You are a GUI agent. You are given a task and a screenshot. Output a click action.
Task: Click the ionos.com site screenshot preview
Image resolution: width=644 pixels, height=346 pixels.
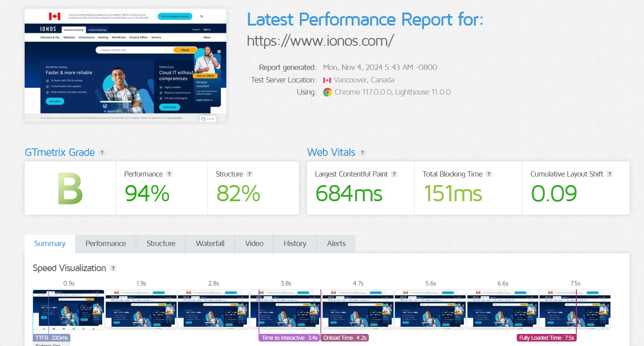coord(125,65)
